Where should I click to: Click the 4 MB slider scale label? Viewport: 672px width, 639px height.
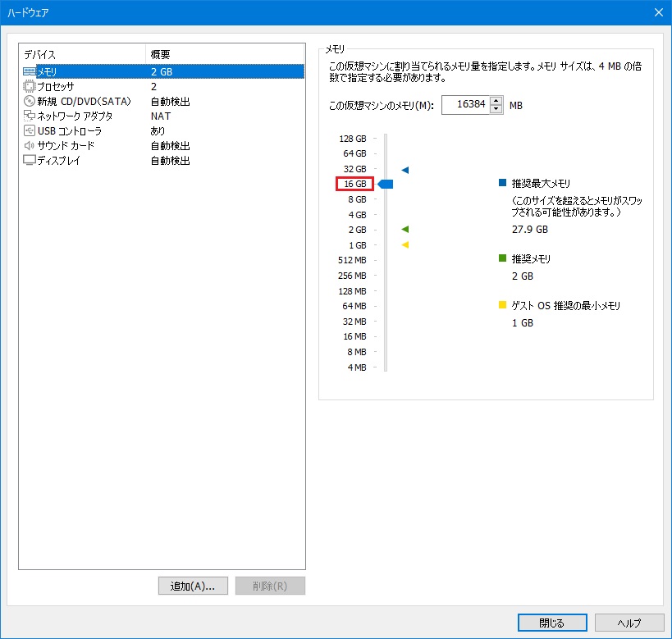(x=357, y=367)
